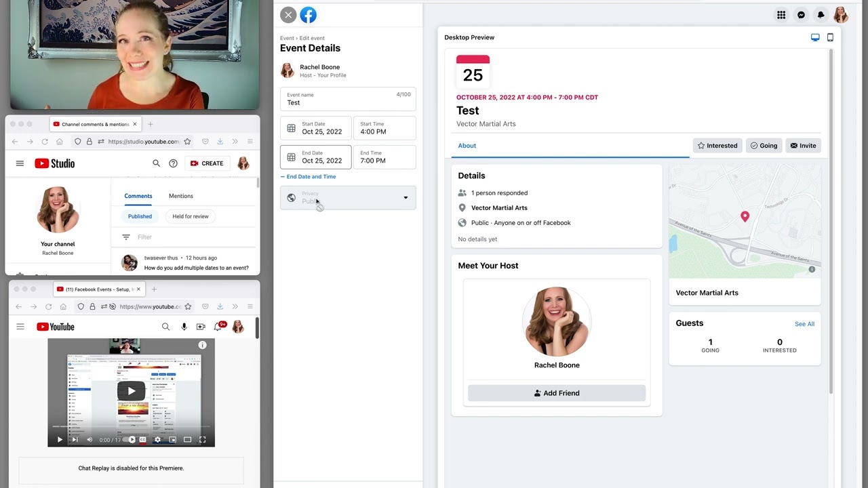Edit the Event name field
The width and height of the screenshot is (868, 488).
(x=348, y=99)
